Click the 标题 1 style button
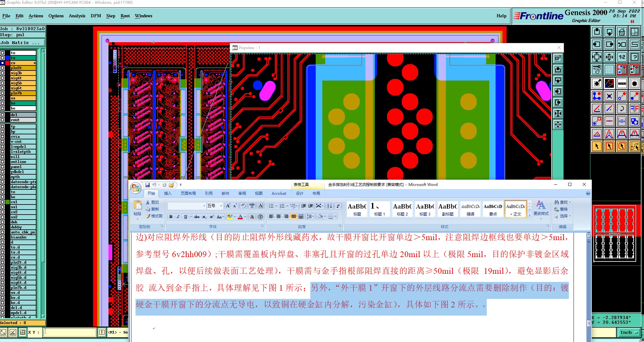This screenshot has width=644, height=342. coord(380,209)
